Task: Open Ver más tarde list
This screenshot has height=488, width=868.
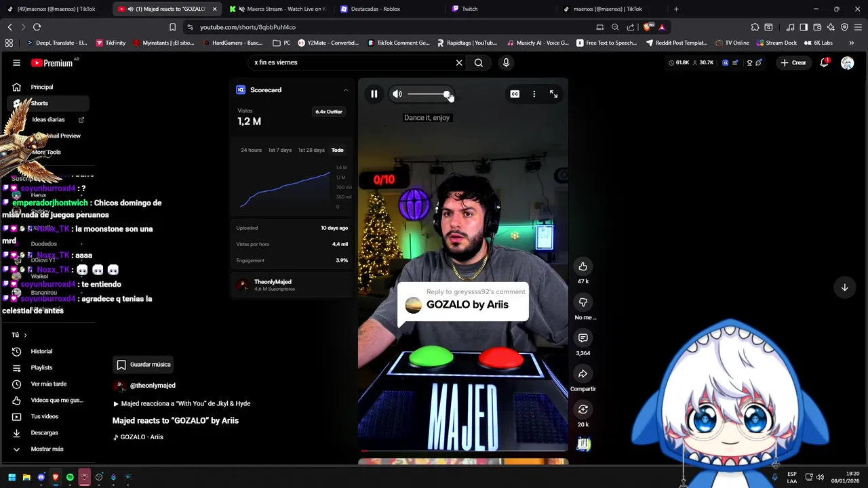Action: pyautogui.click(x=47, y=384)
